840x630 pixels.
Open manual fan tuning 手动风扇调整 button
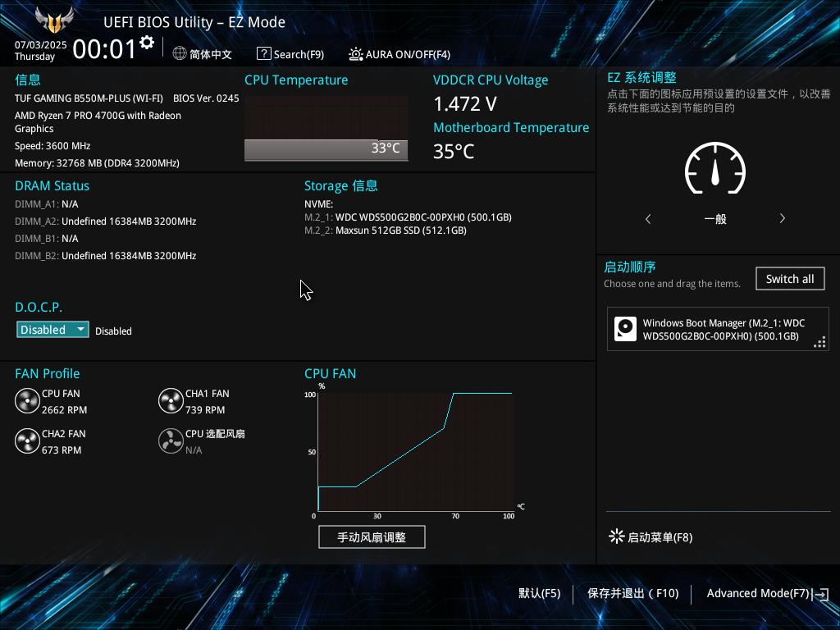[x=372, y=537]
